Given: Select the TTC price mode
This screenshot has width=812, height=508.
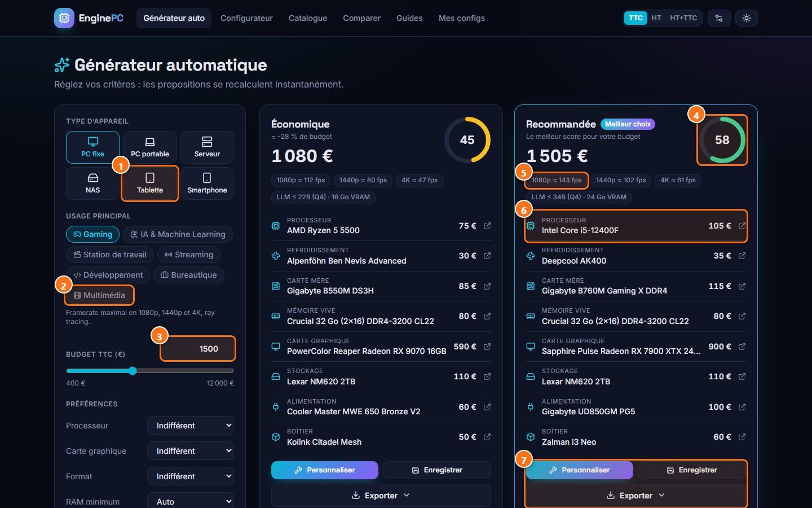Looking at the screenshot, I should (636, 18).
